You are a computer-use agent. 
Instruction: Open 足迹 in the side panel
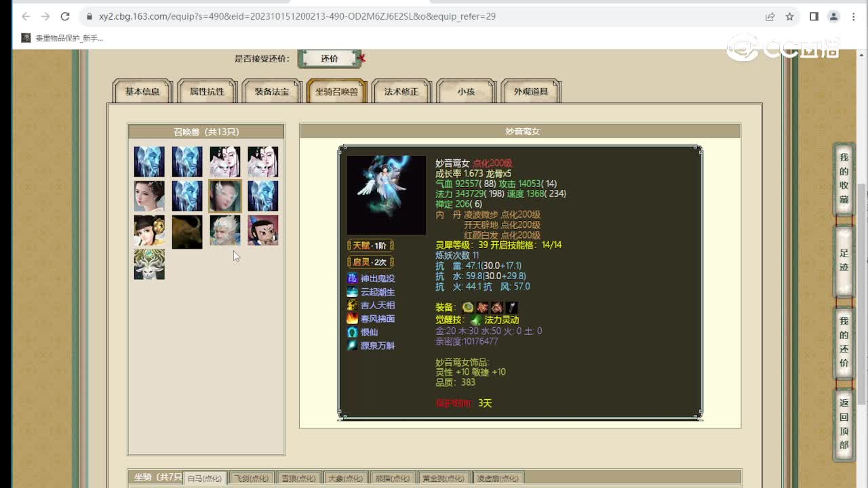coord(844,261)
